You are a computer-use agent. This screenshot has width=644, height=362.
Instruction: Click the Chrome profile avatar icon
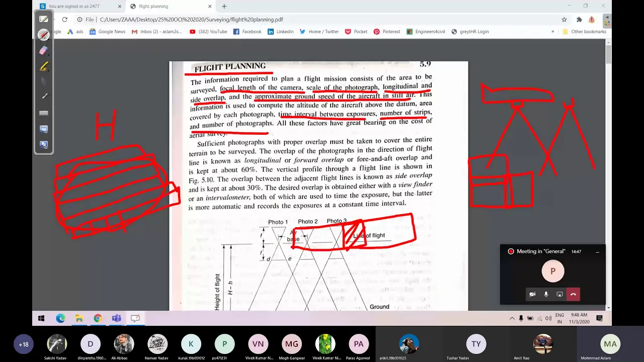[x=592, y=20]
